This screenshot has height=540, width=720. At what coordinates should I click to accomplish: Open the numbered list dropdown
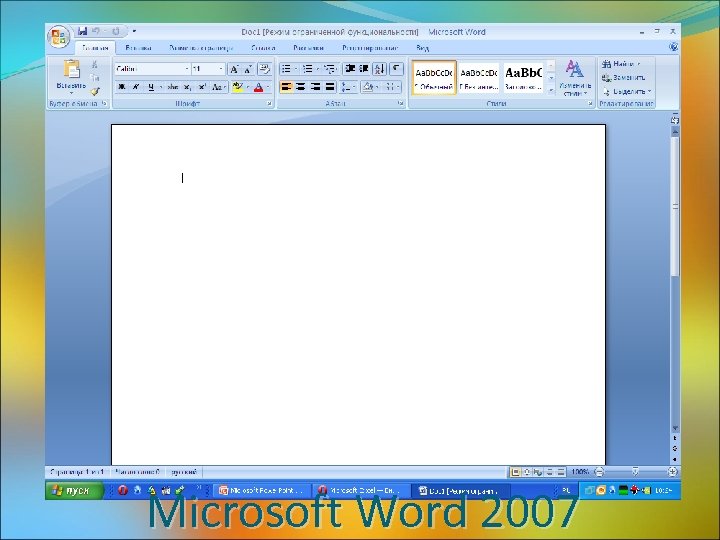[x=318, y=69]
